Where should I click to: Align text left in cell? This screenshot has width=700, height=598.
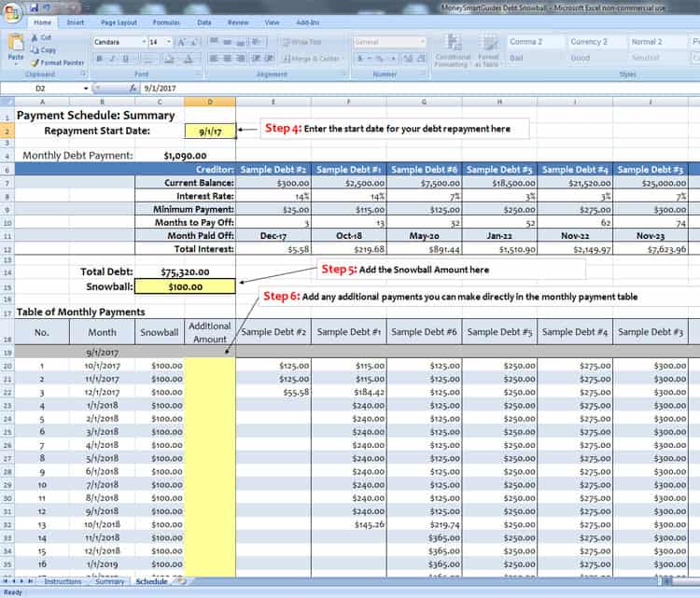pyautogui.click(x=214, y=59)
